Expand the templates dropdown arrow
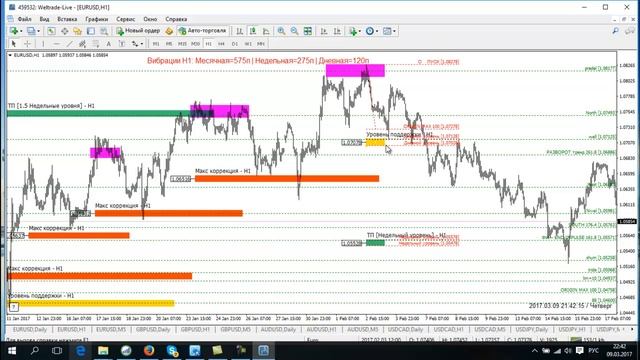Viewport: 640px width, 360px height. (x=394, y=31)
